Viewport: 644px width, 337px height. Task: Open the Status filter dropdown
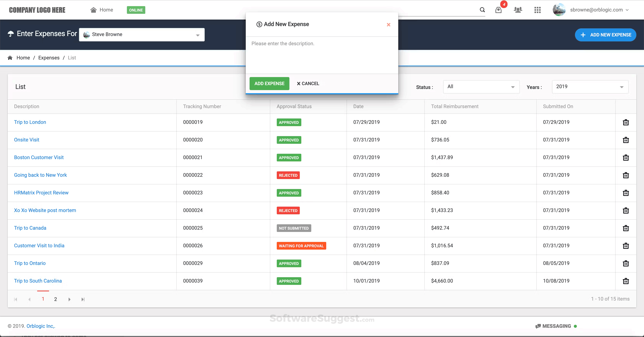point(481,87)
